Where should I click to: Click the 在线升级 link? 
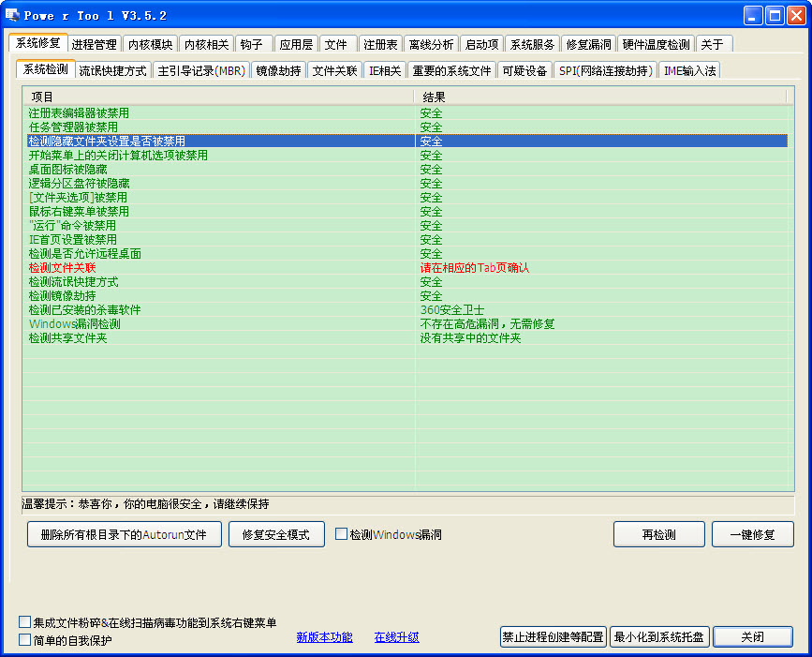(396, 637)
